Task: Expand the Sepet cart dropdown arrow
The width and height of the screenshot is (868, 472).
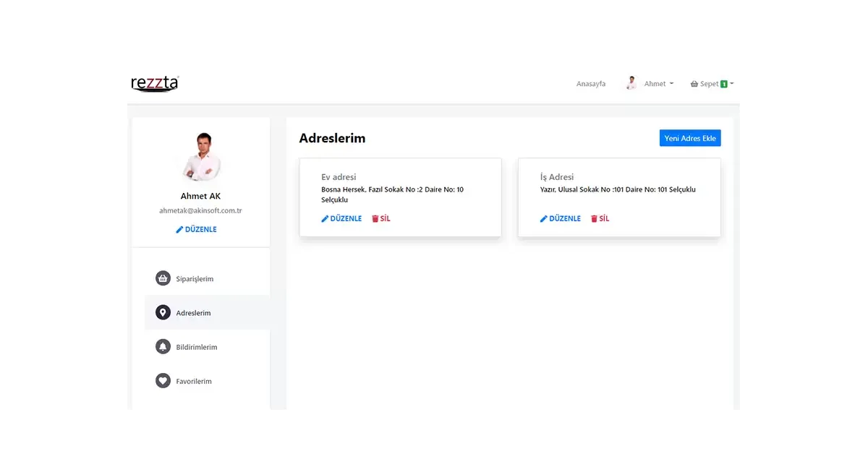Action: (x=732, y=84)
